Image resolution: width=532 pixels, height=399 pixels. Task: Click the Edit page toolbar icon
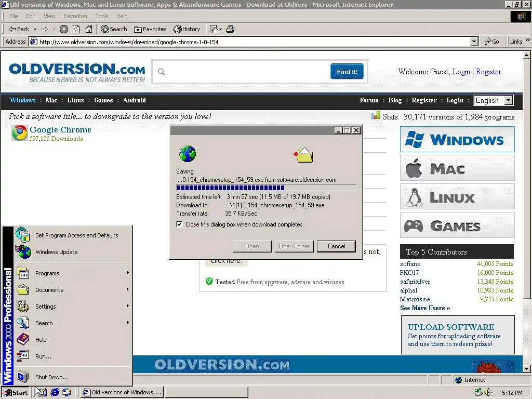(214, 29)
